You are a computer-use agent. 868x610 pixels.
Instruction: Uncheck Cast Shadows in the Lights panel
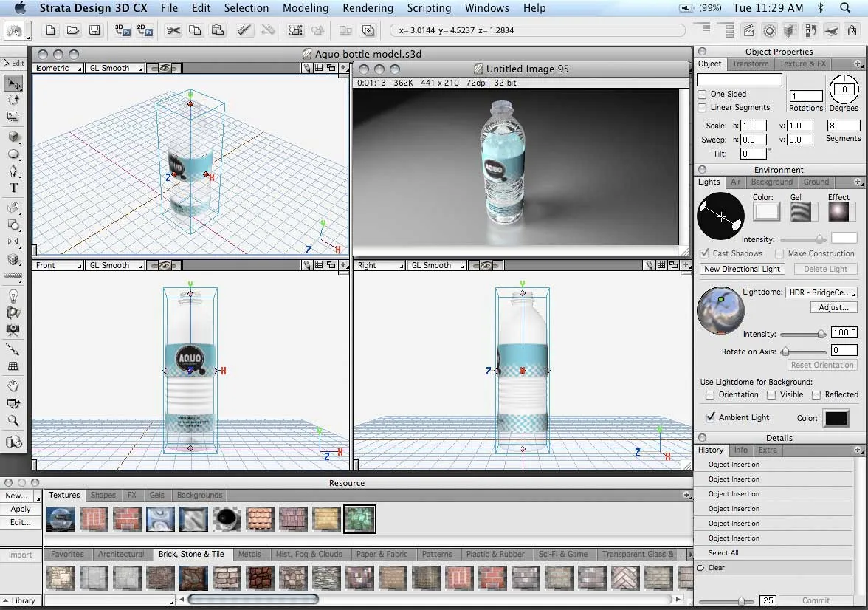click(703, 253)
